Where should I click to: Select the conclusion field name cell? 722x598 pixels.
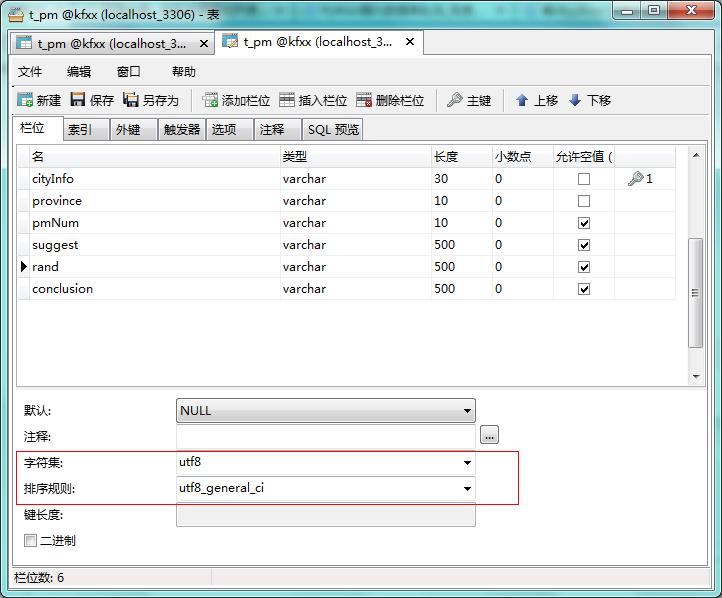tap(155, 289)
